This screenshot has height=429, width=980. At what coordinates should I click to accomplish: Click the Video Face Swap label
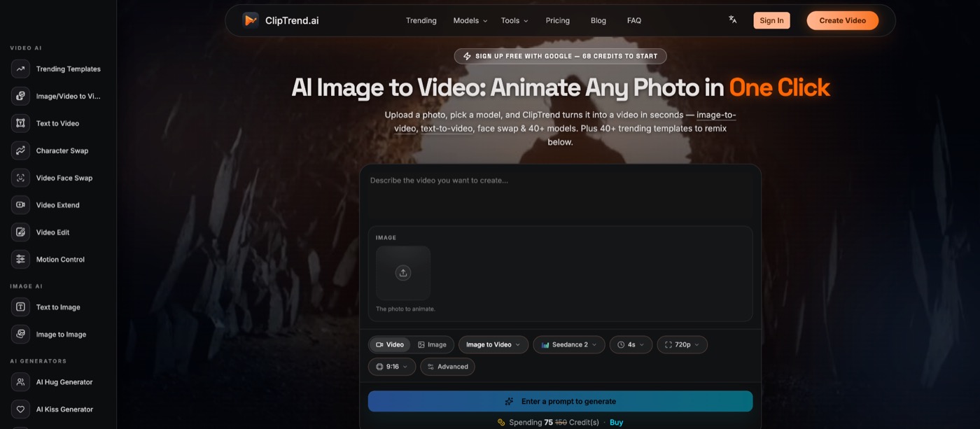click(x=64, y=178)
